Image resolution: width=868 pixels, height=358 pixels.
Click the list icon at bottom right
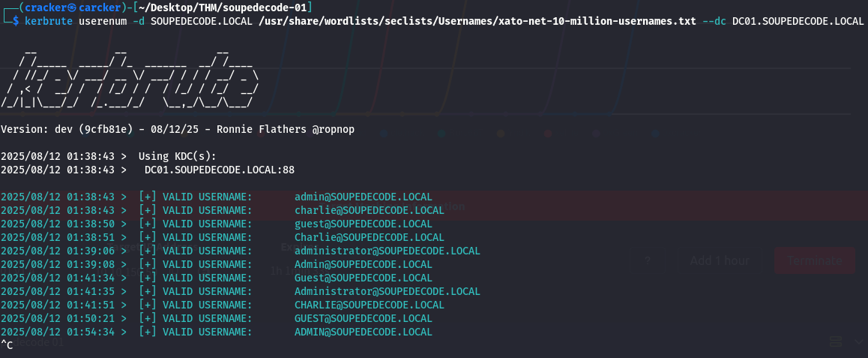pos(837,341)
